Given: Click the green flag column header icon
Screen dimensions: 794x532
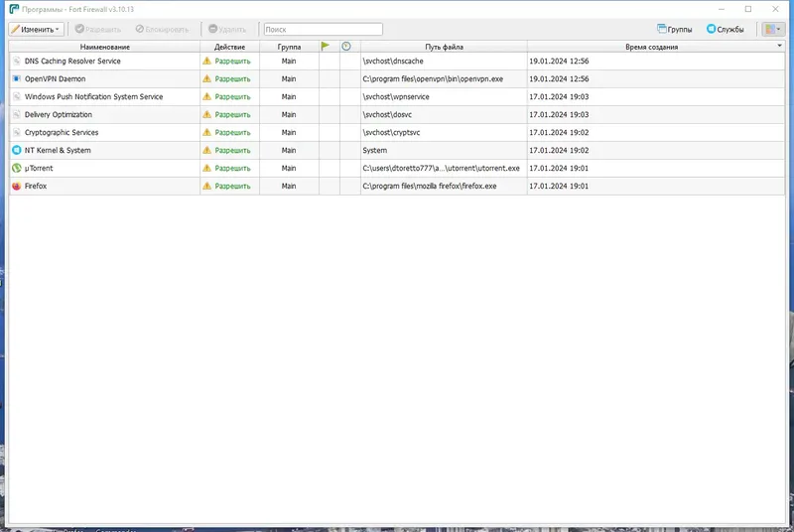Looking at the screenshot, I should point(326,46).
